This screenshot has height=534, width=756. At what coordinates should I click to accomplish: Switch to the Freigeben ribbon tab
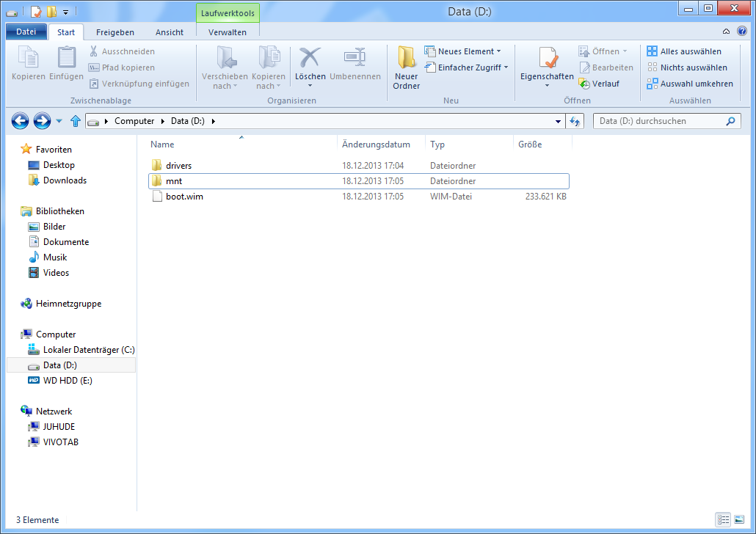point(115,32)
